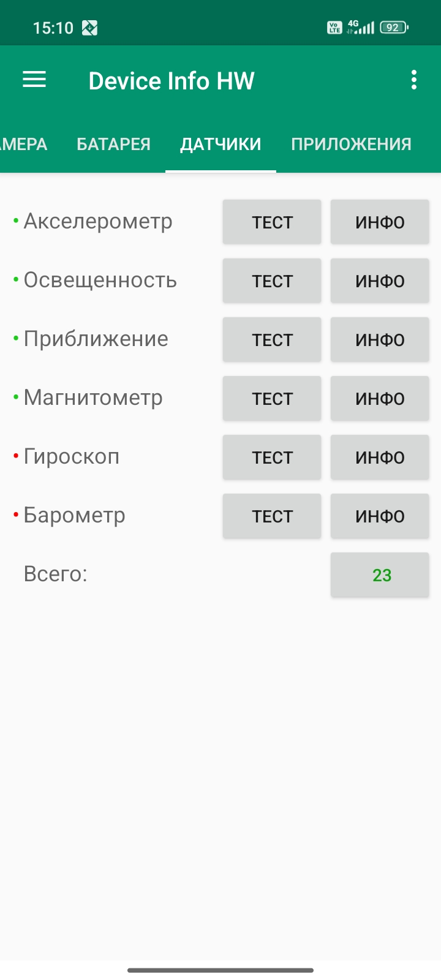Open the hamburger navigation menu
This screenshot has height=980, width=441.
(34, 80)
